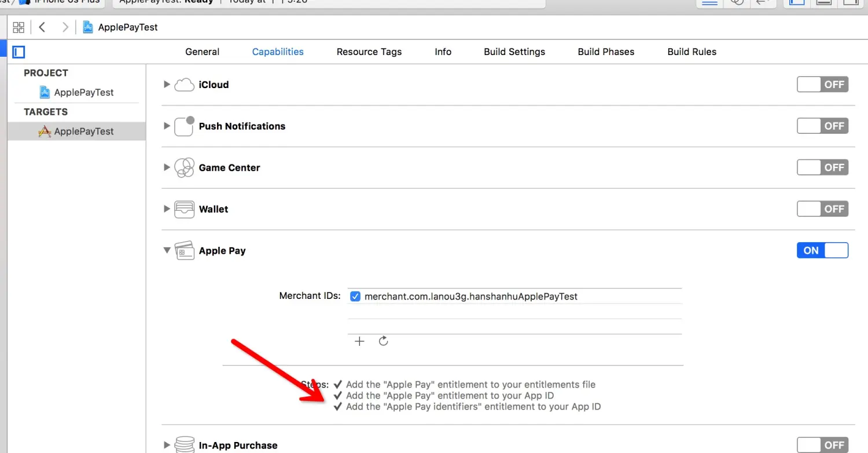Open the related items grid menu

(19, 27)
